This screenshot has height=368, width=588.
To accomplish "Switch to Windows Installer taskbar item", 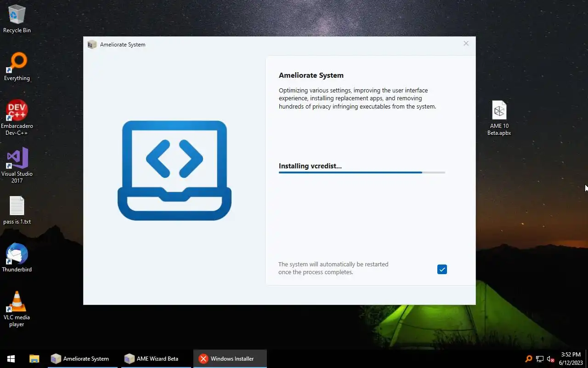I will [x=230, y=359].
